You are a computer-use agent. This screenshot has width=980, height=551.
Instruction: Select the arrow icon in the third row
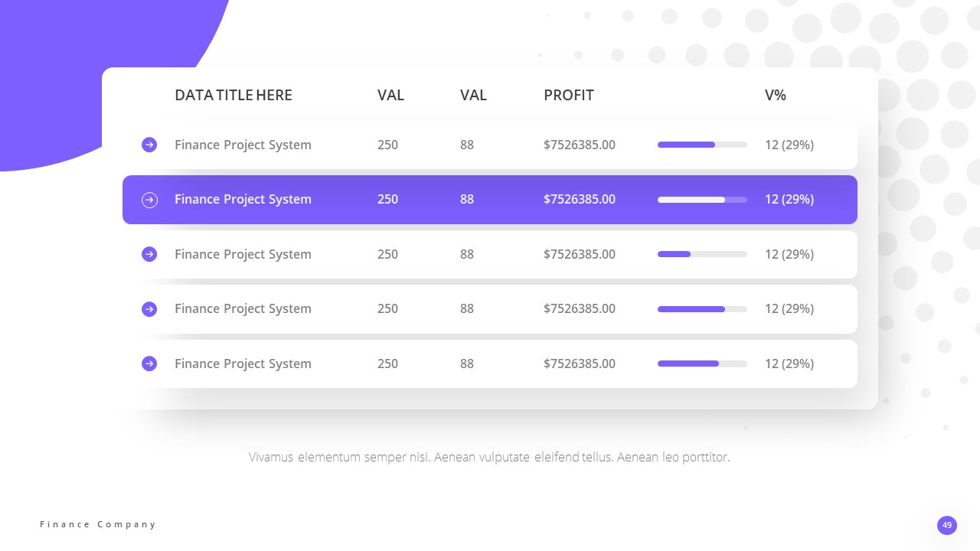point(149,254)
